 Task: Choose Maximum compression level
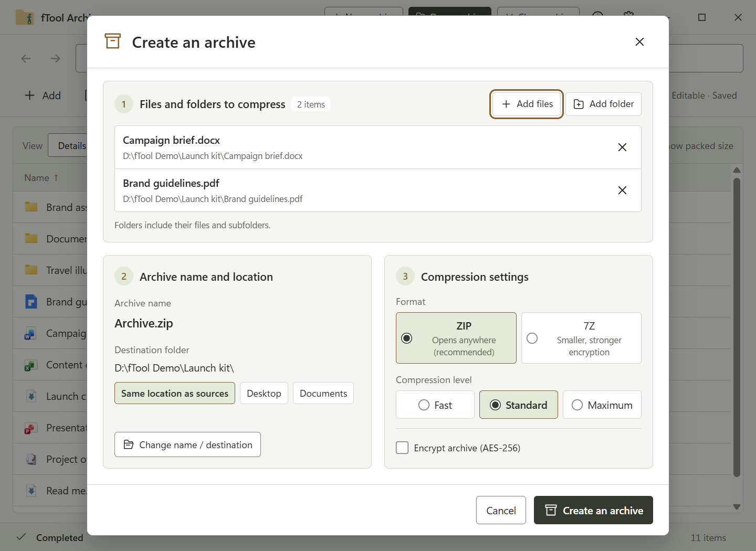tap(602, 405)
